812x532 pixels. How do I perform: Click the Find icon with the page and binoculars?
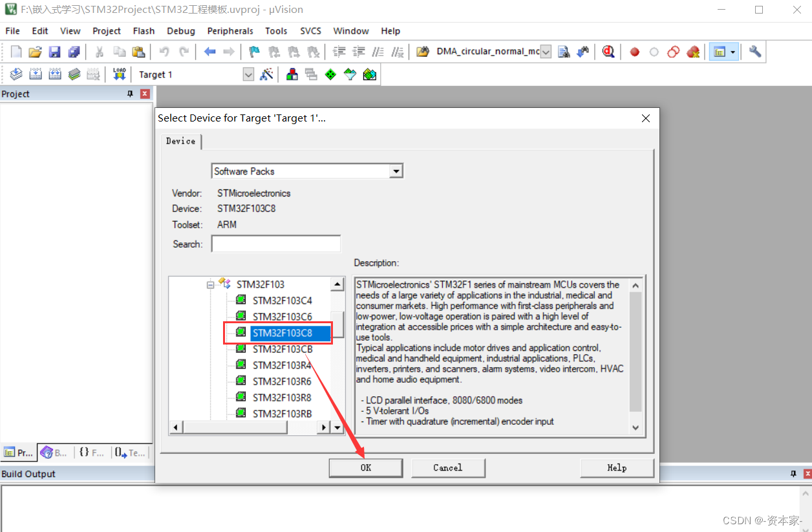(564, 52)
